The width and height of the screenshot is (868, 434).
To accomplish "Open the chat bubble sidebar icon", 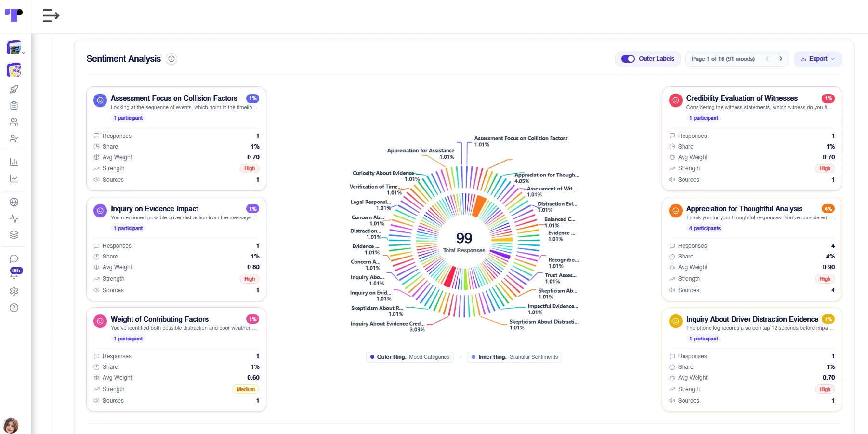I will point(14,259).
